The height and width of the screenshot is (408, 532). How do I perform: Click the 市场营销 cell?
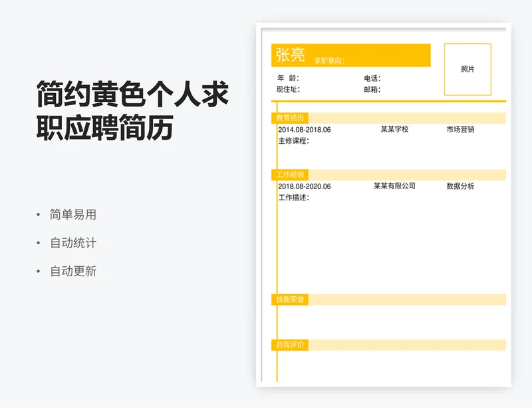460,129
